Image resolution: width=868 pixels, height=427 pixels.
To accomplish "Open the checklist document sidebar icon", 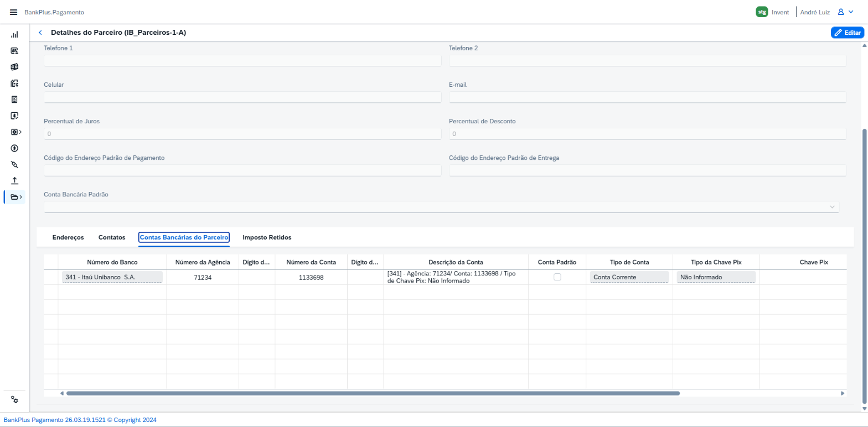I will (14, 100).
